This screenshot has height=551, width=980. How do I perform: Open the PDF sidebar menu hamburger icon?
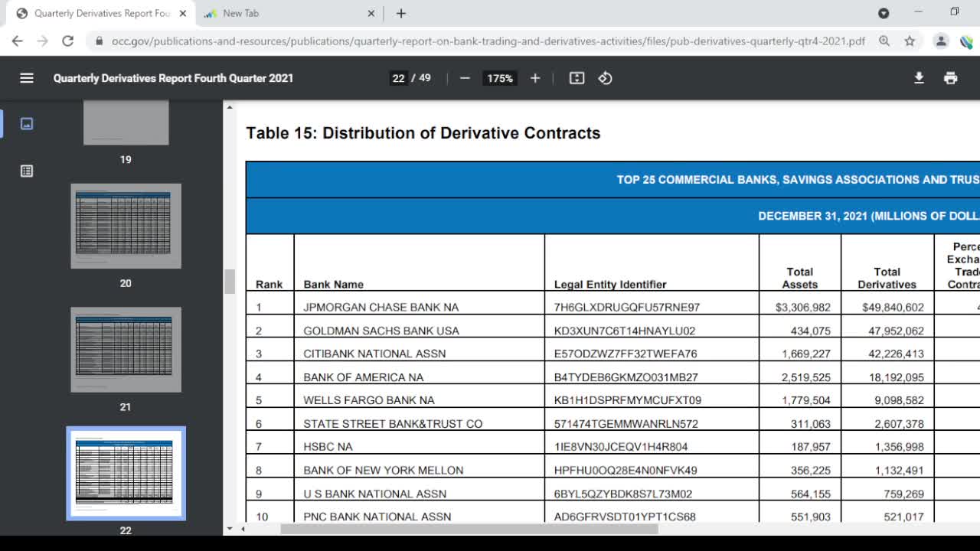click(x=27, y=78)
